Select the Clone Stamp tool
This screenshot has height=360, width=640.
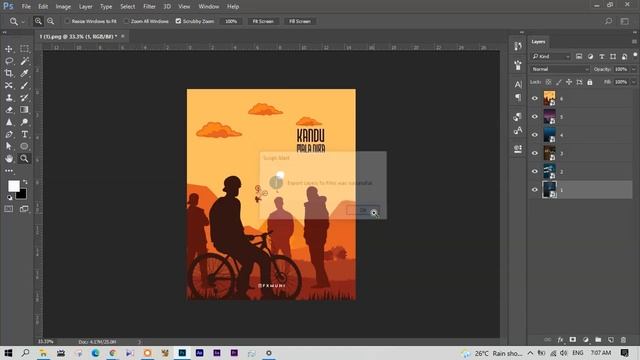pos(9,98)
